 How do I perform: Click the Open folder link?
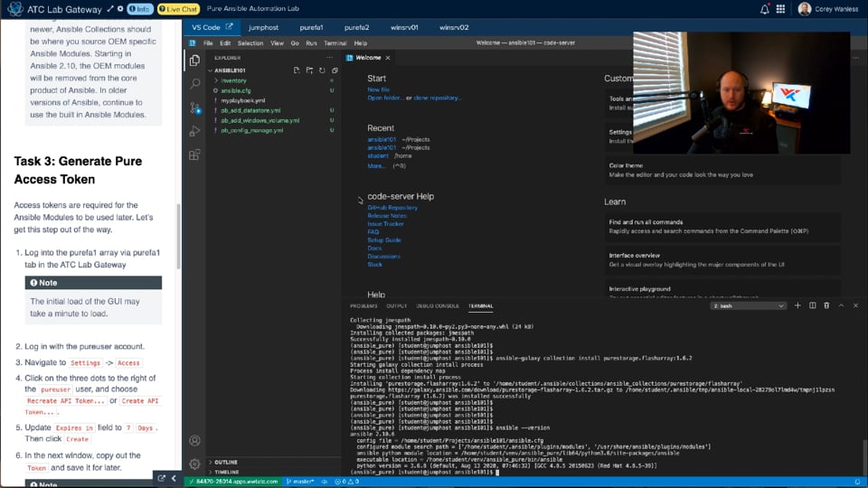point(385,98)
